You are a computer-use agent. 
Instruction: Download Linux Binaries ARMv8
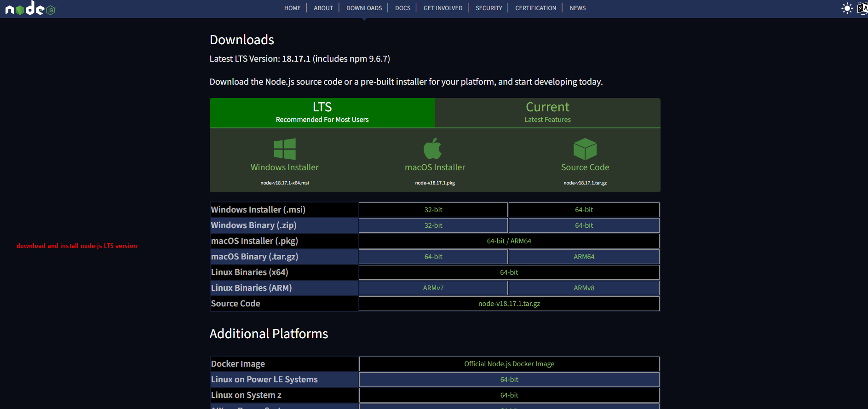point(584,288)
